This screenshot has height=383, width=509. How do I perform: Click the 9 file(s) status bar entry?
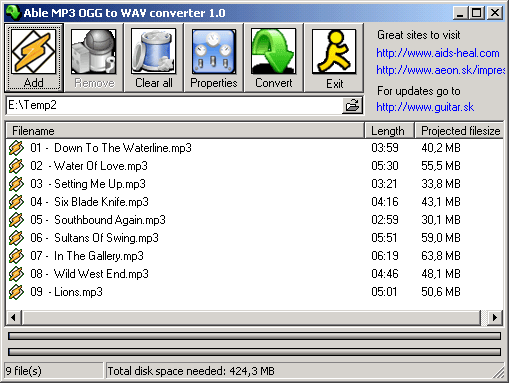pyautogui.click(x=54, y=371)
